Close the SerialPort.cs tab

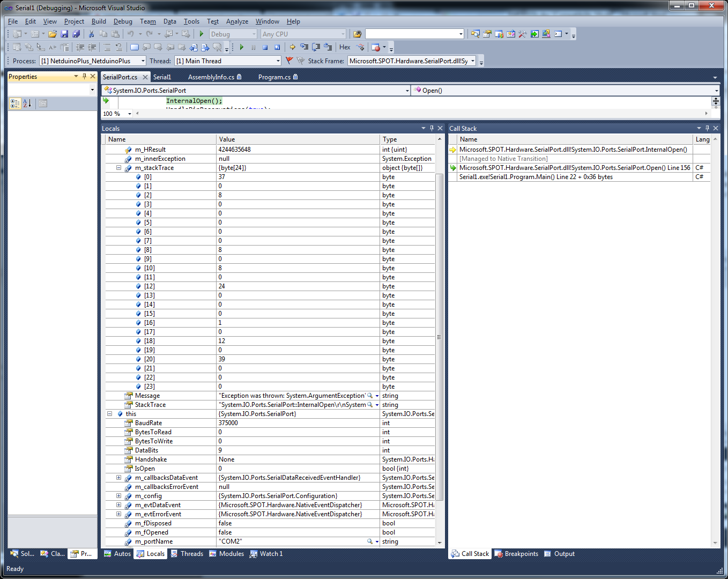coord(145,77)
